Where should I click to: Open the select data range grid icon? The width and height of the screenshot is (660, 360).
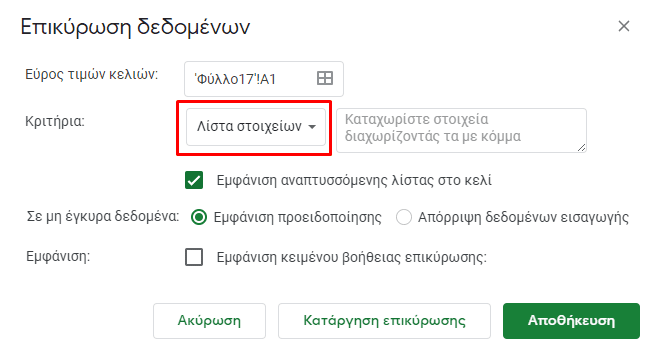pos(325,78)
